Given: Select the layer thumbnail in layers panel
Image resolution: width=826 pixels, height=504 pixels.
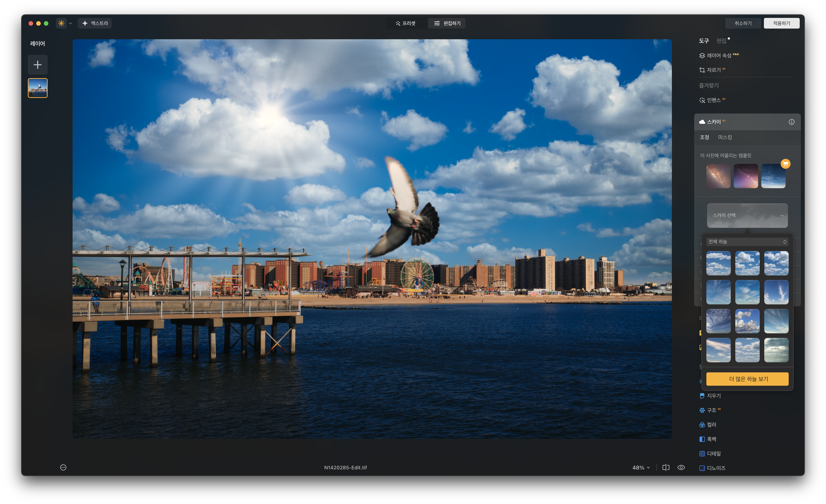Looking at the screenshot, I should click(x=38, y=88).
